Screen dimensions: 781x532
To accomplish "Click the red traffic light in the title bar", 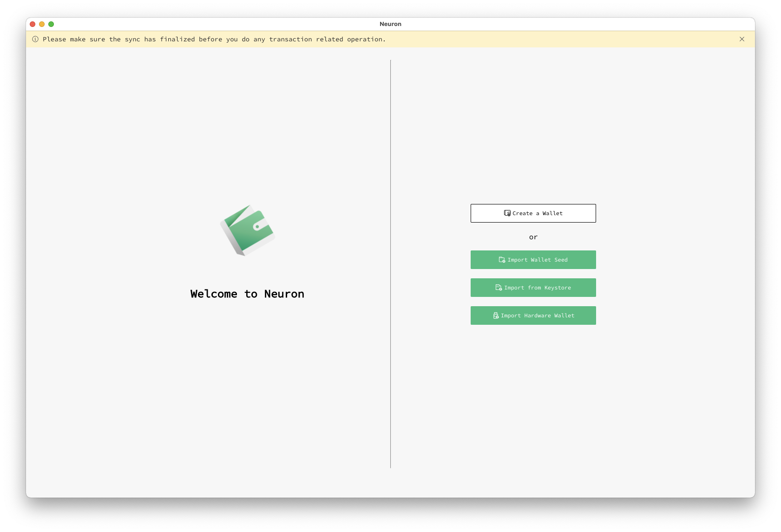I will 32,24.
